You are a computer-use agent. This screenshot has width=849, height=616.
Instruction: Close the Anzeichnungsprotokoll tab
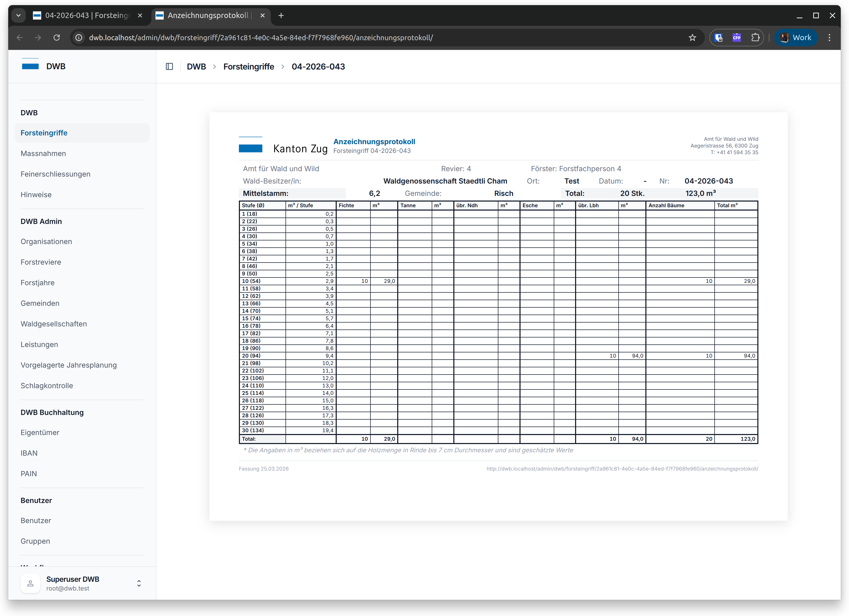coord(262,15)
